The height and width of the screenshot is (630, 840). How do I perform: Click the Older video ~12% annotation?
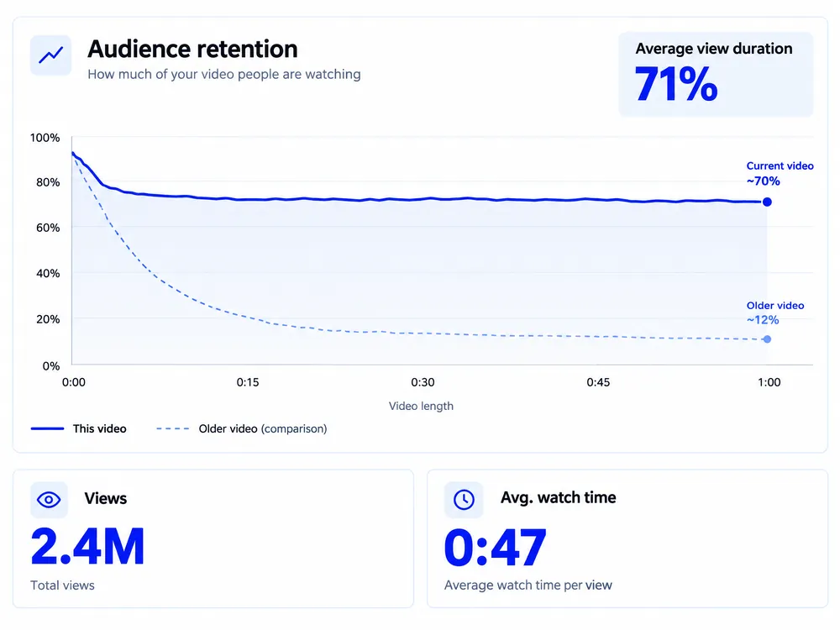pos(775,312)
